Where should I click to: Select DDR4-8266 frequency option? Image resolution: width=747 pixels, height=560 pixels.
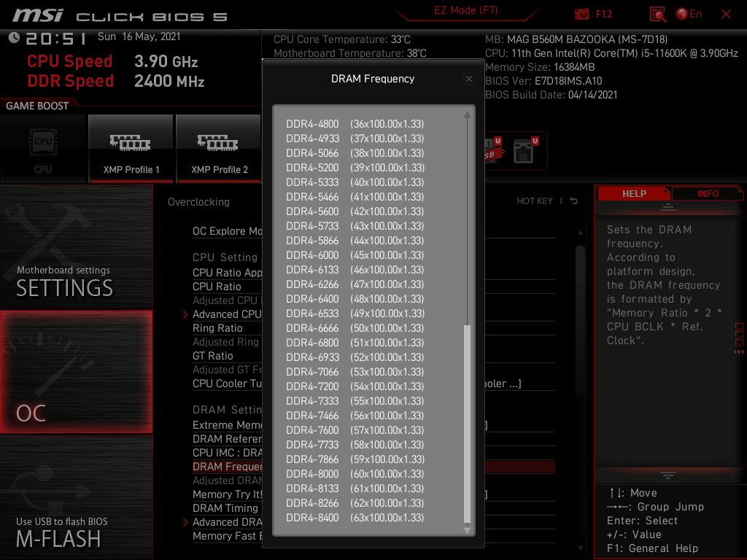[x=355, y=503]
